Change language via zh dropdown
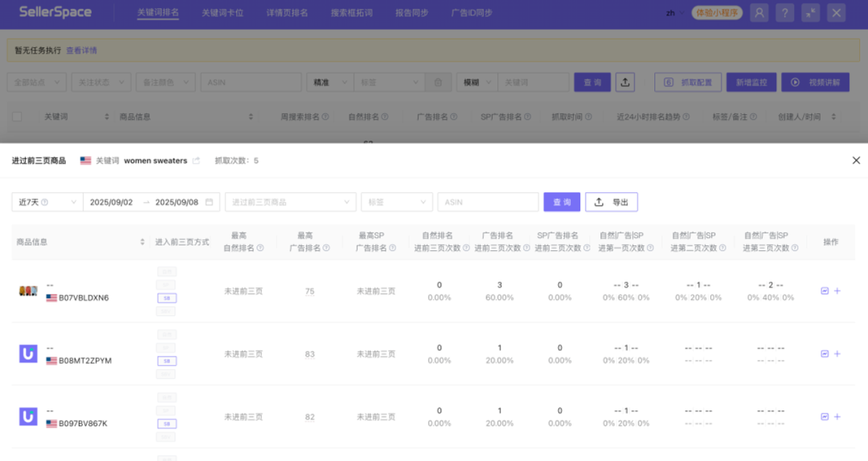Viewport: 868px width, 461px height. pos(675,13)
